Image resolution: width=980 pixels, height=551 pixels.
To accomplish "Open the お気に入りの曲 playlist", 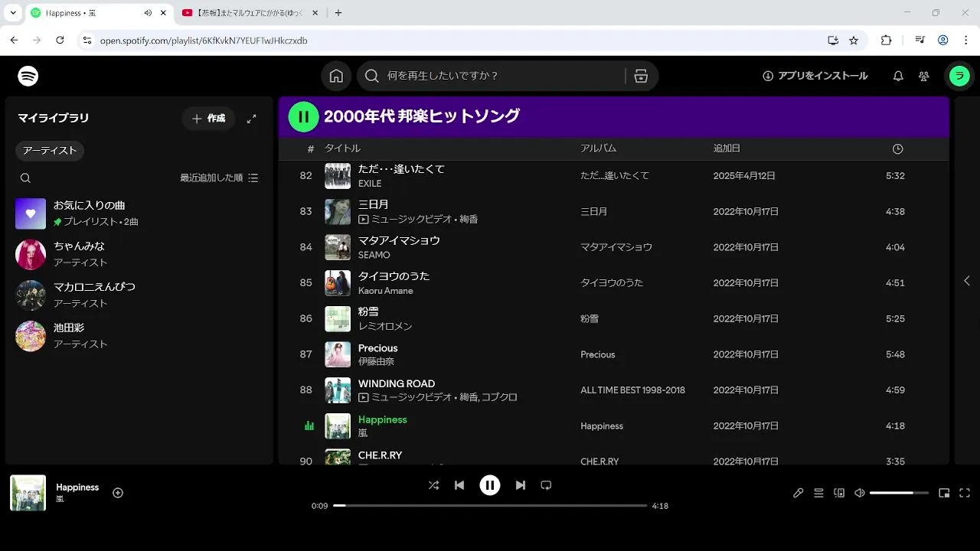I will coord(139,214).
